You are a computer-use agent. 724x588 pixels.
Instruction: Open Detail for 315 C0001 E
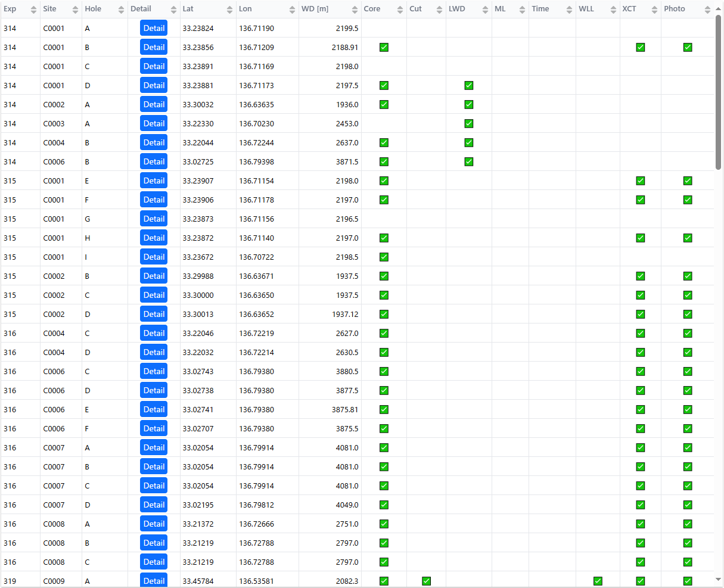[154, 181]
